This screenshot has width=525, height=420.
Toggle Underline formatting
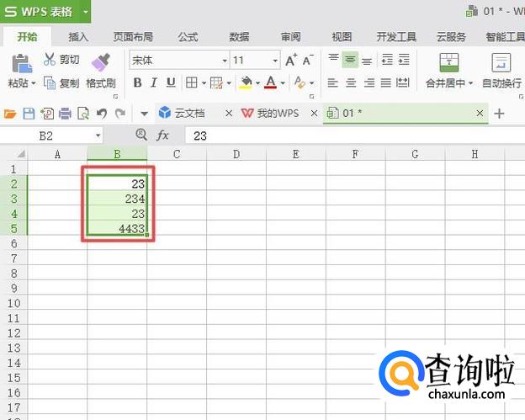[x=171, y=82]
